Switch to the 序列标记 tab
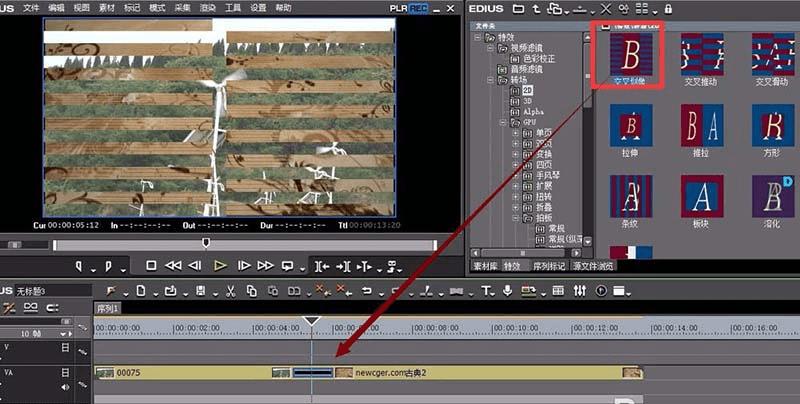The height and width of the screenshot is (404, 800). (x=549, y=266)
